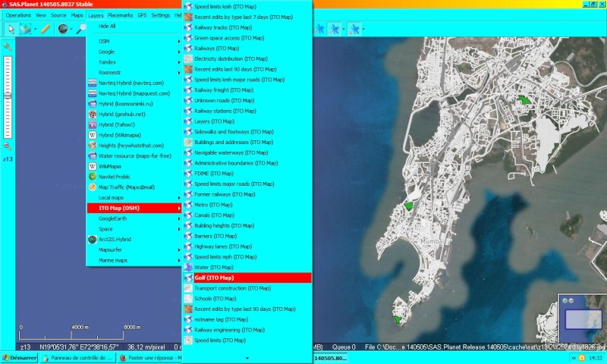Toggle Barriers (ITO Map) layer
607x364 pixels.
[247, 236]
